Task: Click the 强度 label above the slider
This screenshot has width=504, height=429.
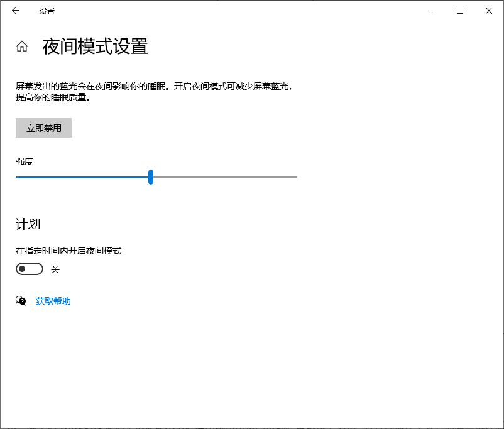Action: (24, 161)
